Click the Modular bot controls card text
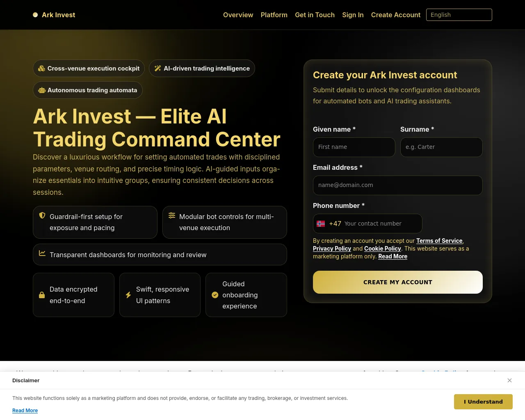525x420 pixels. click(226, 222)
